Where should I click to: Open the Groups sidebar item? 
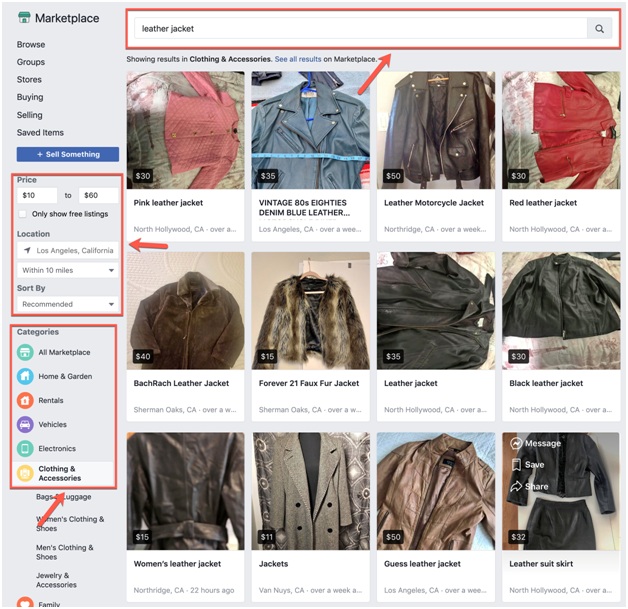[31, 62]
